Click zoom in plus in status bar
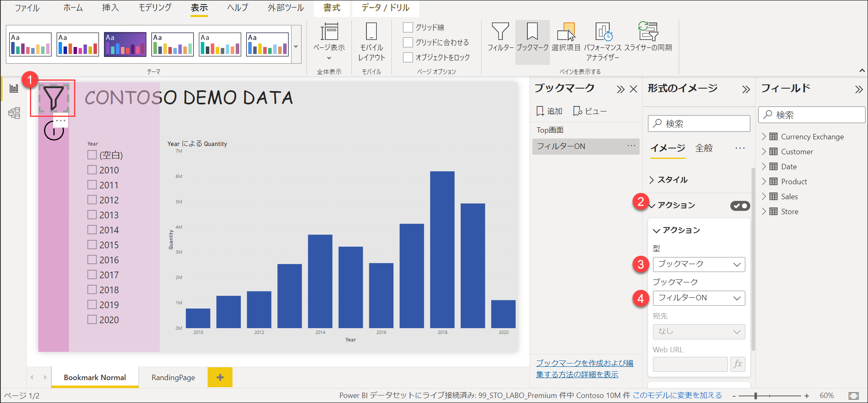868x403 pixels. 806,396
